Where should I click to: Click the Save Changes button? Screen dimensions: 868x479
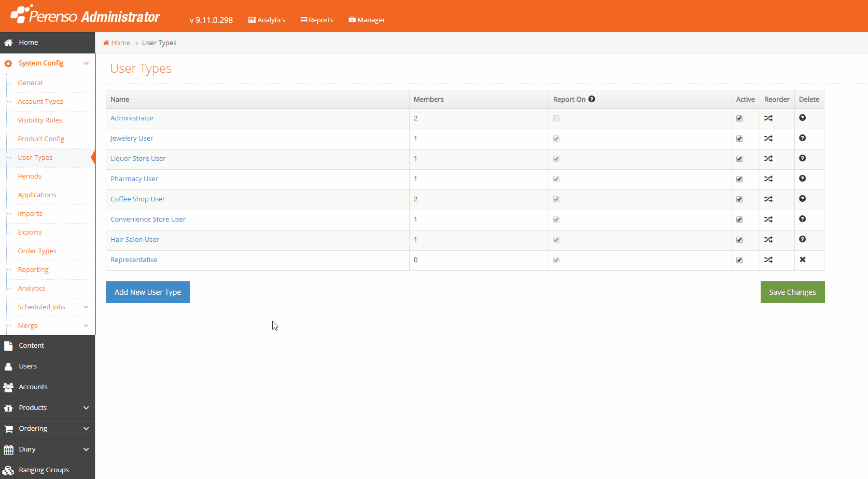792,292
